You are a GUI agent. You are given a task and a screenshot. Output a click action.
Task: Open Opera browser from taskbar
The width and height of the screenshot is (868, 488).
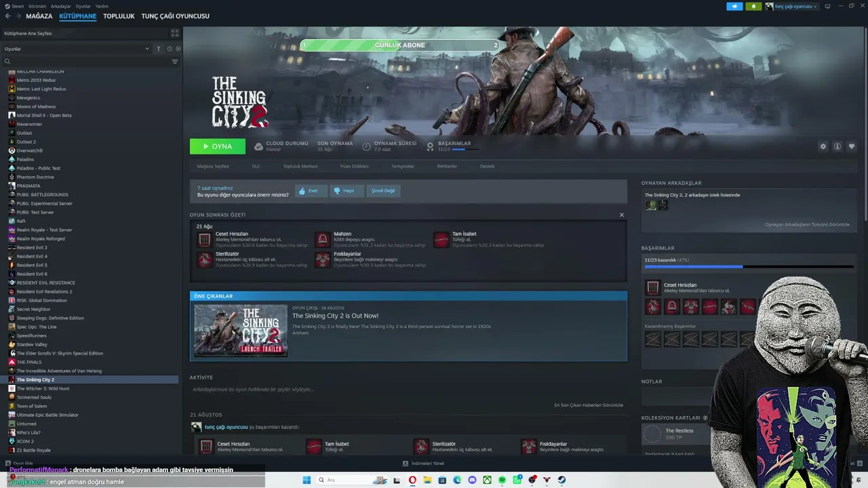(412, 480)
